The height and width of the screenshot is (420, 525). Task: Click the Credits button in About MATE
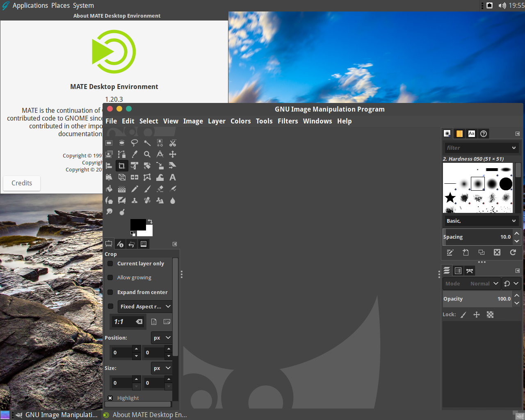pos(22,183)
